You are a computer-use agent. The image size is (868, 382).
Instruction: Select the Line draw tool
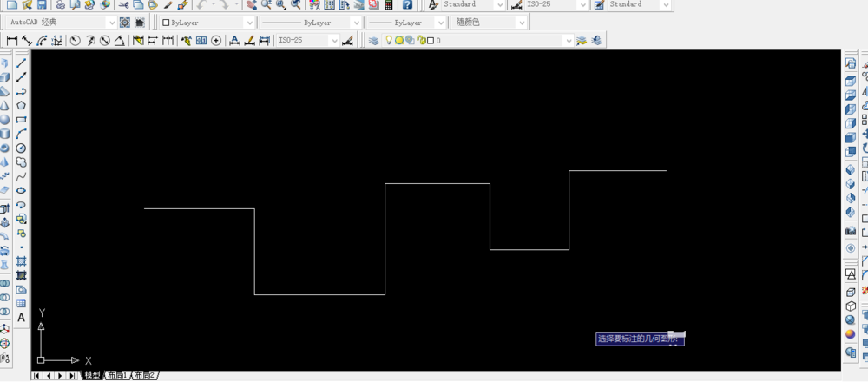tap(21, 63)
